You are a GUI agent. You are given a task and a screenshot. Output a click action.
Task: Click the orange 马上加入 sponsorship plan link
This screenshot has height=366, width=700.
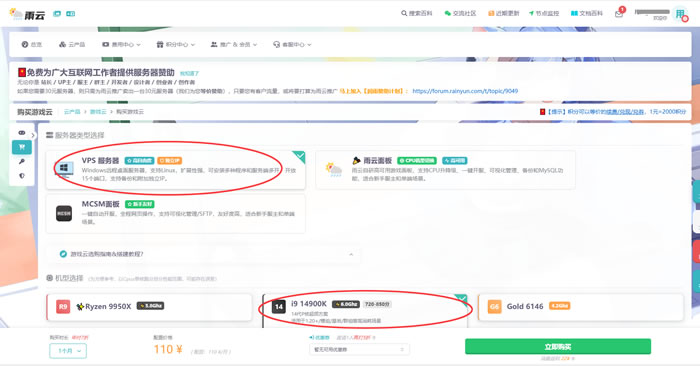pyautogui.click(x=374, y=91)
